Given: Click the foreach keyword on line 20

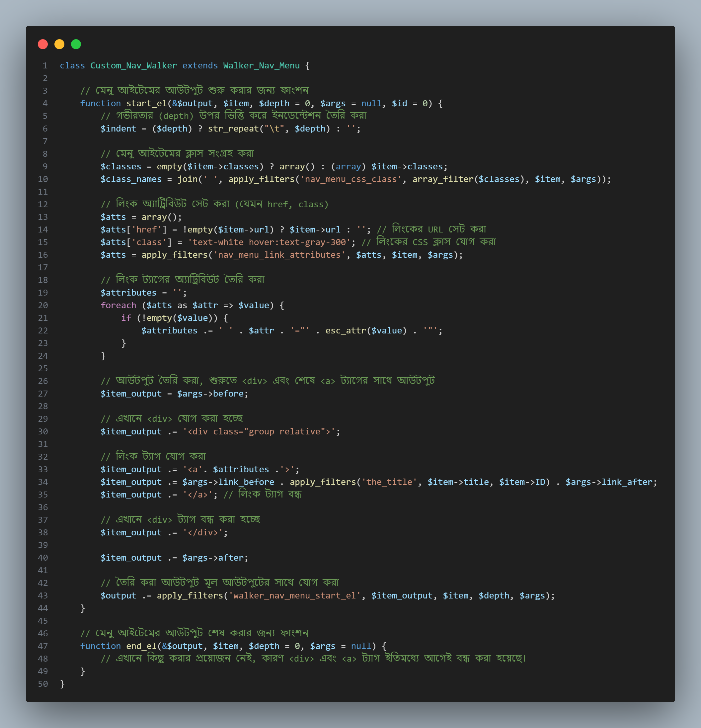Looking at the screenshot, I should pos(118,306).
